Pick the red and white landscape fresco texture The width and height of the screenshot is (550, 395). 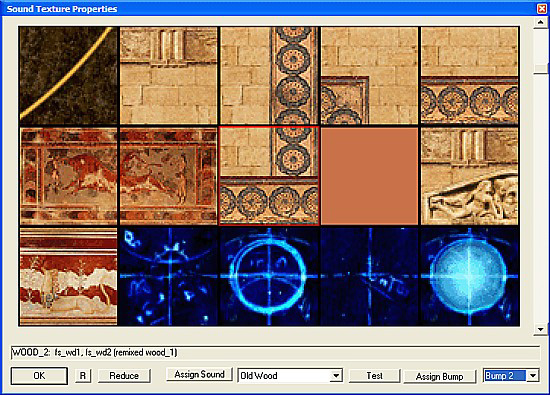point(68,276)
